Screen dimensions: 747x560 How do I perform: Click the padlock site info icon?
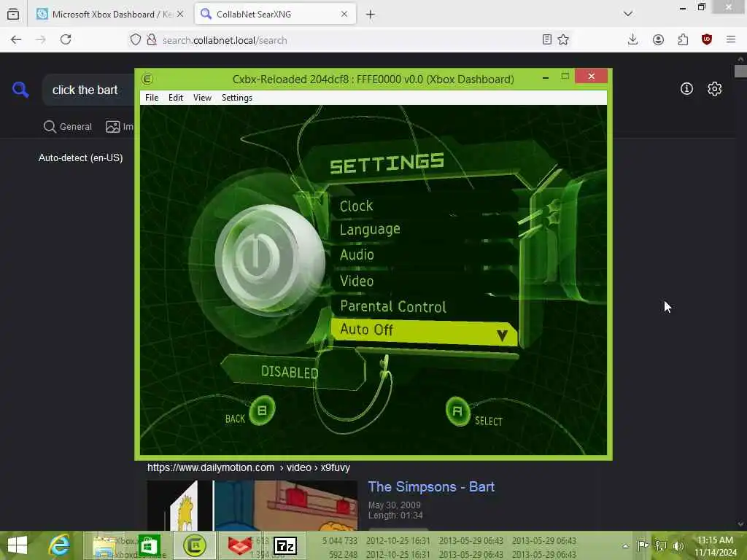[x=152, y=40]
